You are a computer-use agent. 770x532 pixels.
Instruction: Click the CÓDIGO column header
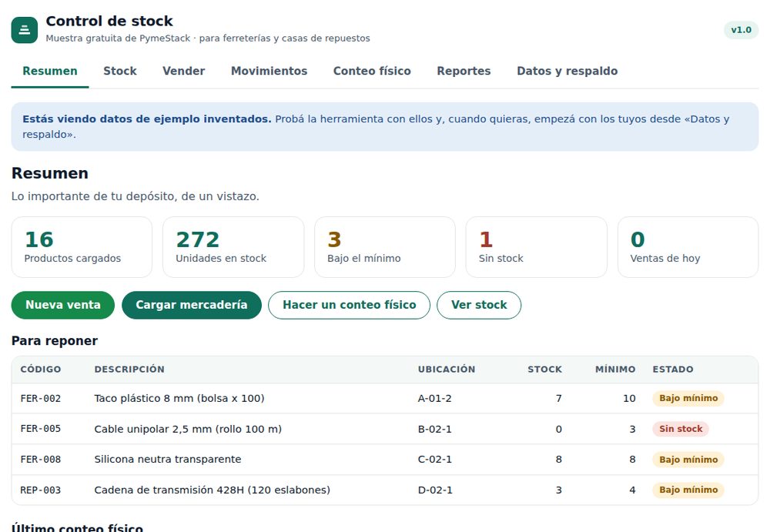pyautogui.click(x=41, y=370)
